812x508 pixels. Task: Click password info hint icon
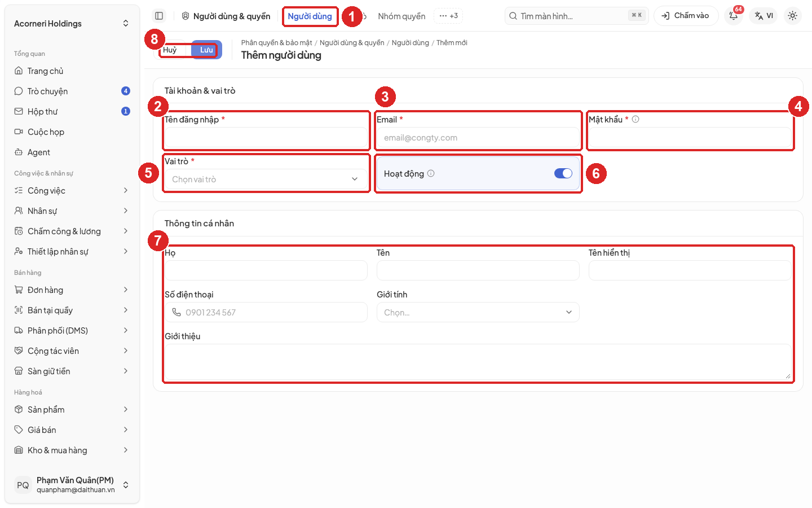pyautogui.click(x=636, y=119)
